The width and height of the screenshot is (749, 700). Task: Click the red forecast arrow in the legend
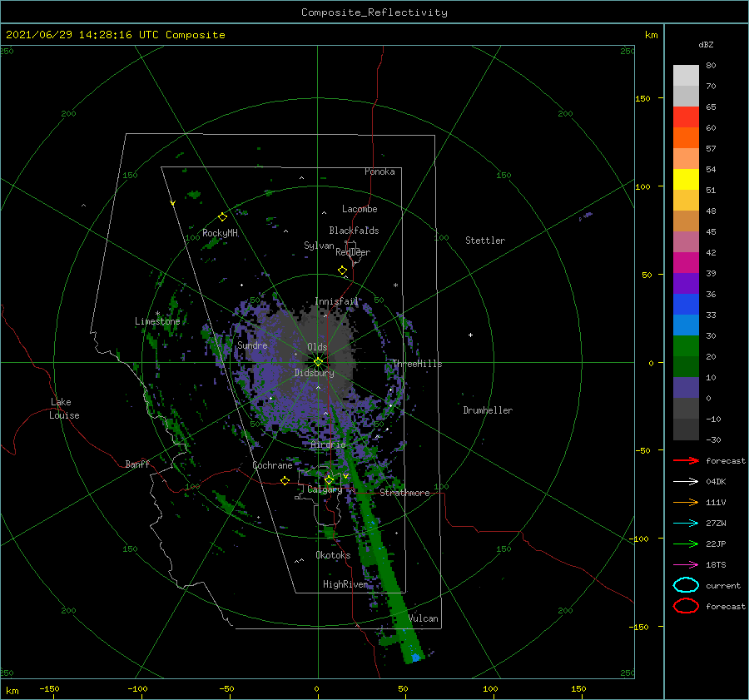pyautogui.click(x=686, y=460)
